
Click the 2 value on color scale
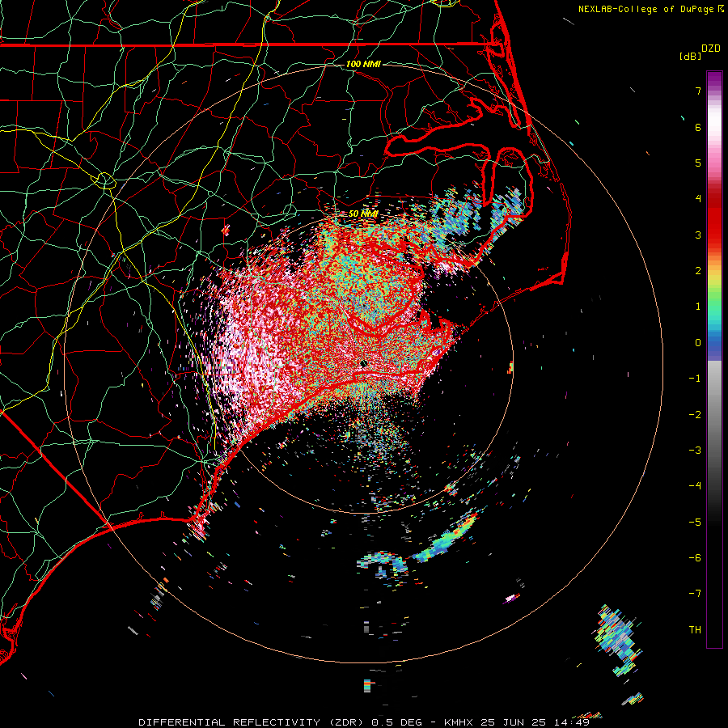coord(698,271)
